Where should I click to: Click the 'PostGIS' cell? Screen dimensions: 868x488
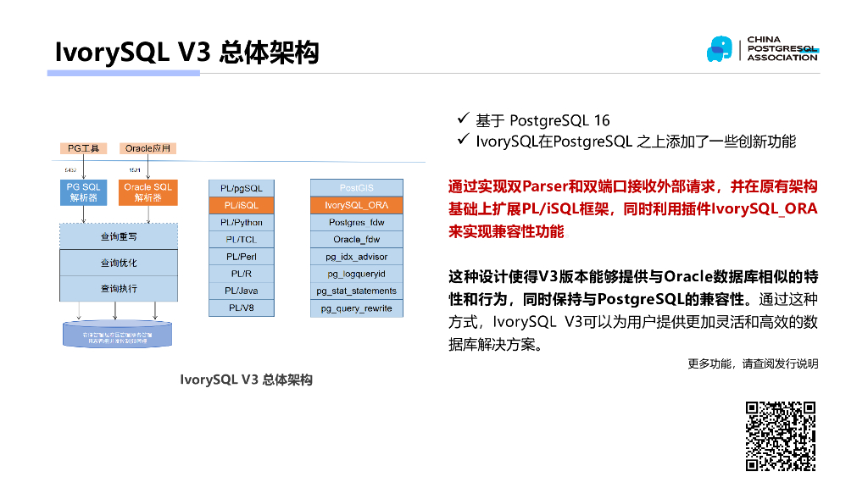(x=357, y=188)
